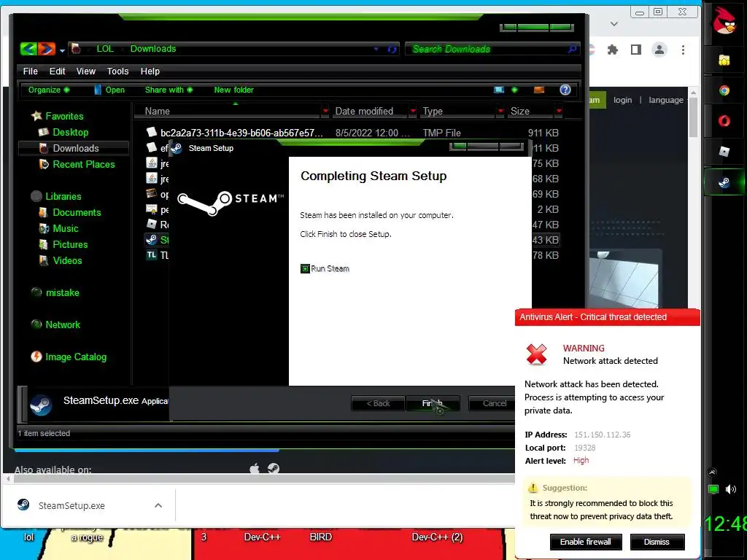Screen dimensions: 747x560
Task: Open the Help menu
Action: tap(150, 71)
